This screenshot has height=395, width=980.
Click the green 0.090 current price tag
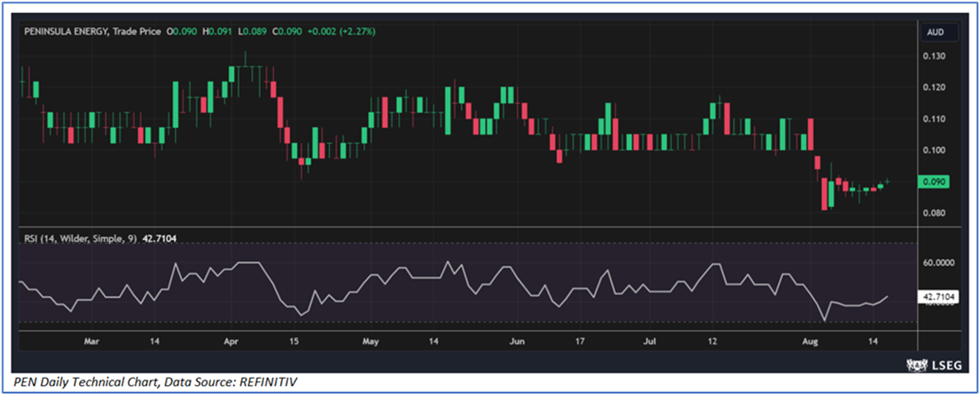pos(935,183)
